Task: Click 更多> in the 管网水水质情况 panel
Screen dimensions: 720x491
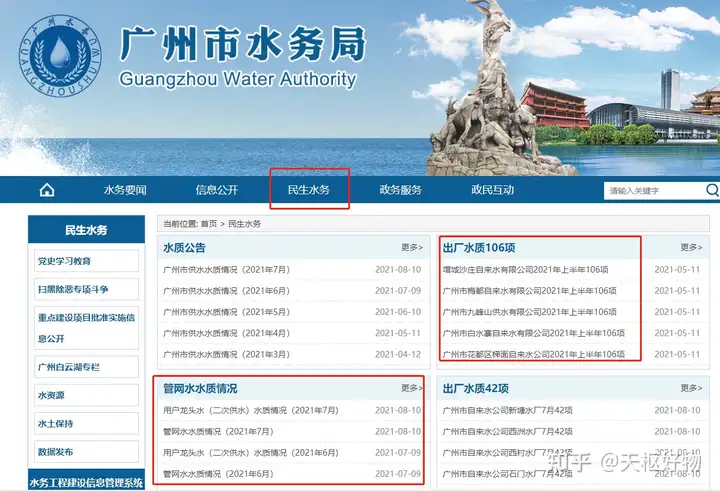Action: click(412, 388)
